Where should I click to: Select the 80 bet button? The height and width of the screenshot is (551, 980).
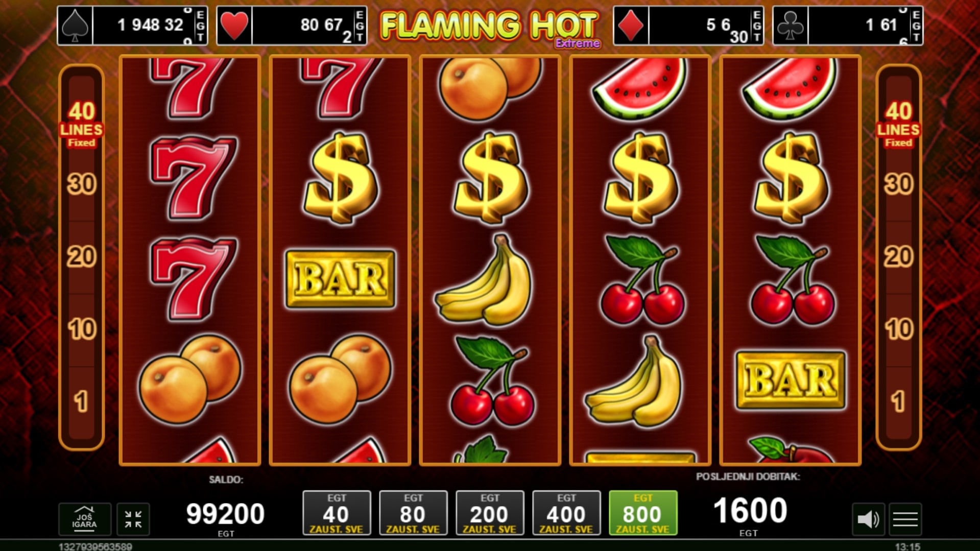(x=413, y=513)
